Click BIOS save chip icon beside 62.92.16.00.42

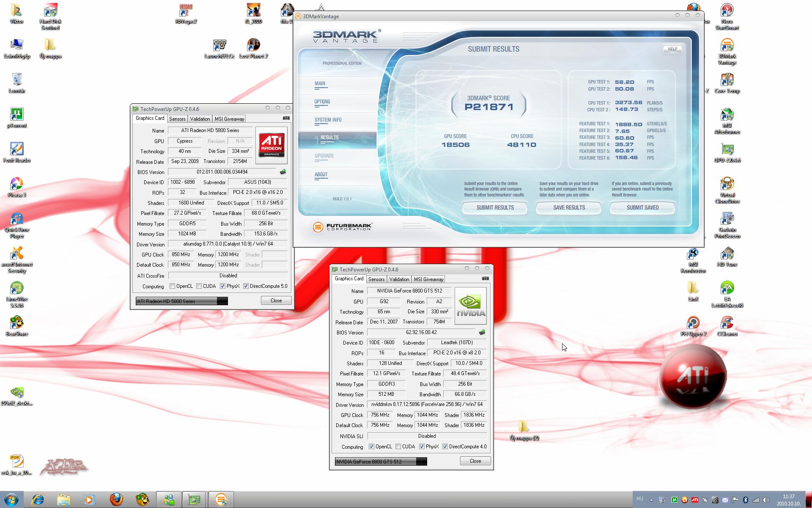pos(482,332)
